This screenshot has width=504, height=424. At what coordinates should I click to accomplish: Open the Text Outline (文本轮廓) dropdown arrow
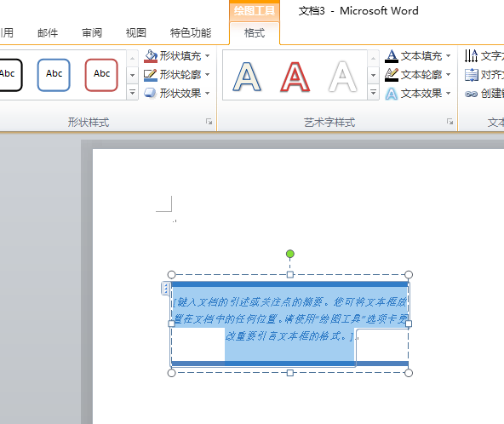click(x=448, y=75)
